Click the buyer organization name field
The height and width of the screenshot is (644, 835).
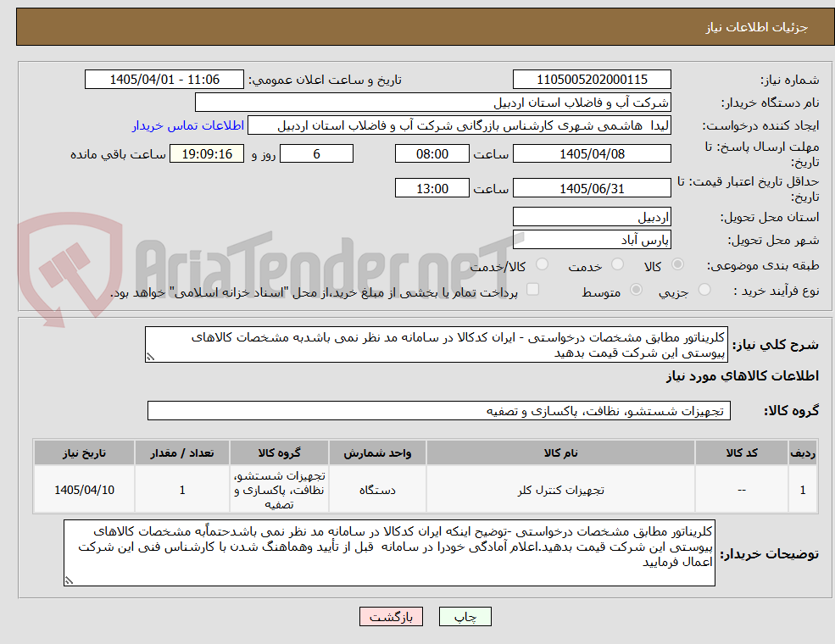[432, 103]
